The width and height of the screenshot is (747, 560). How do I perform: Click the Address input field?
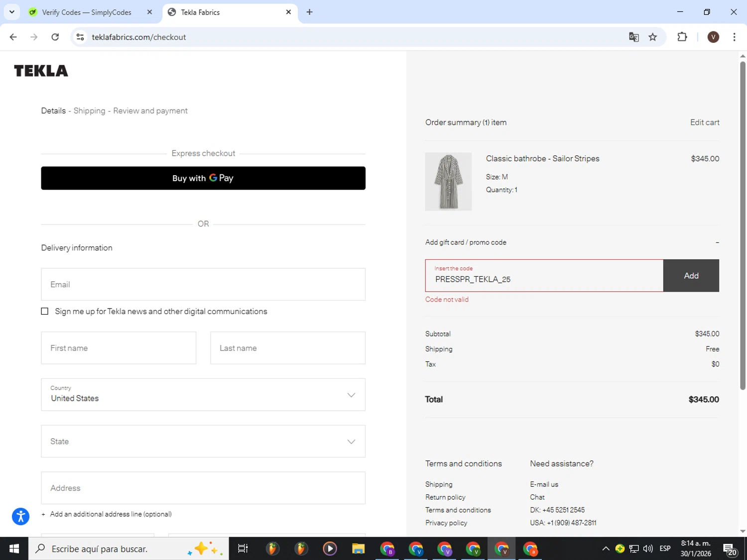(x=203, y=488)
